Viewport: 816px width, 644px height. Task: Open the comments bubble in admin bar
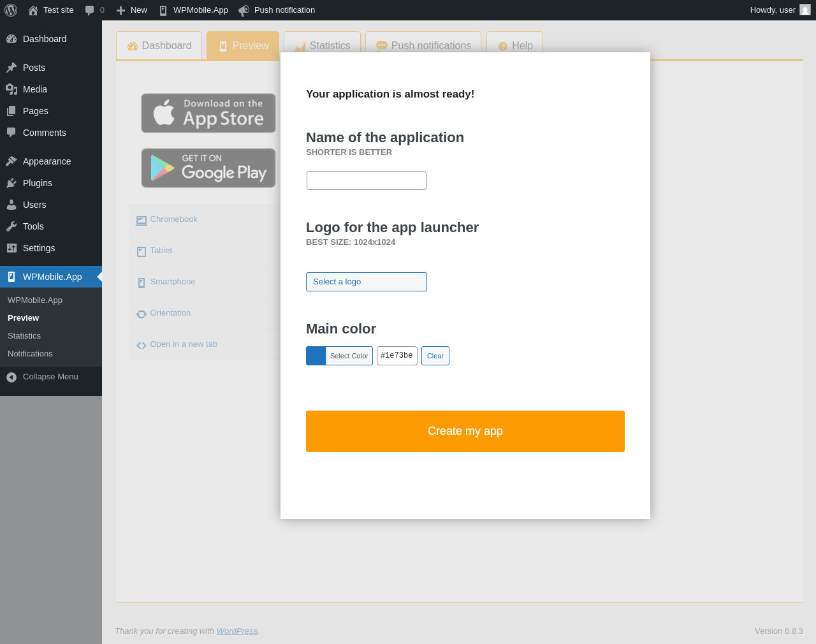90,10
